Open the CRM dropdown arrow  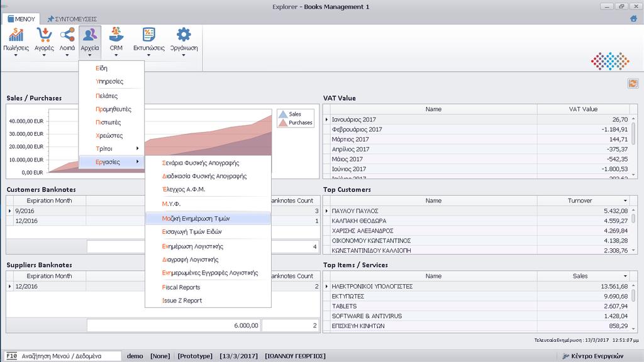point(116,55)
